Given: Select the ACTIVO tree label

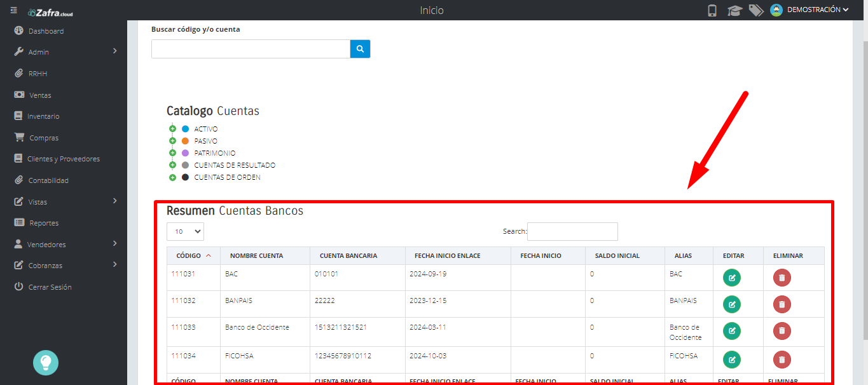Looking at the screenshot, I should [206, 129].
